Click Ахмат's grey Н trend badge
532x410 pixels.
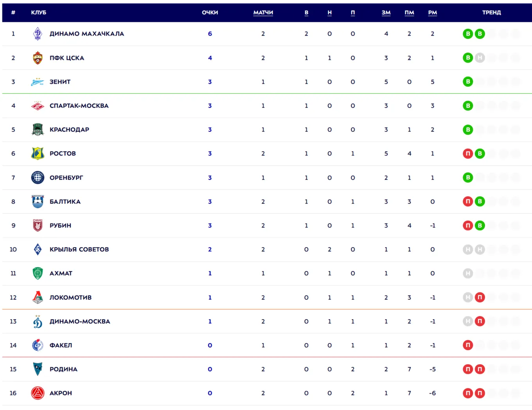click(468, 274)
